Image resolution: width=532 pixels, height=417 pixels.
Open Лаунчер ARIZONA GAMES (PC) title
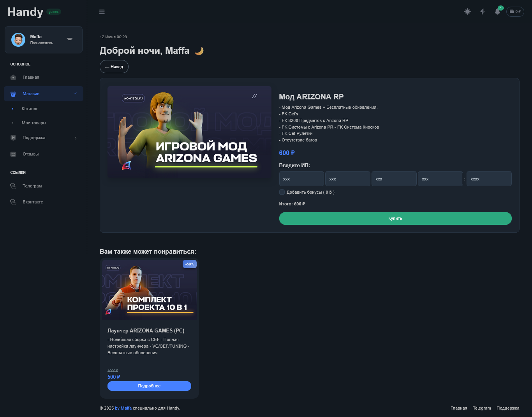146,330
